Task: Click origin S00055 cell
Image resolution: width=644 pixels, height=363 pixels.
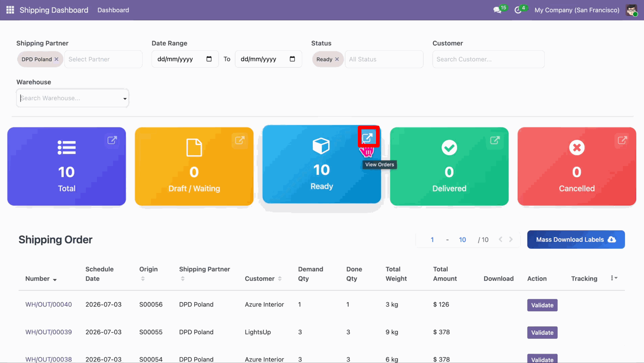Action: 151,332
